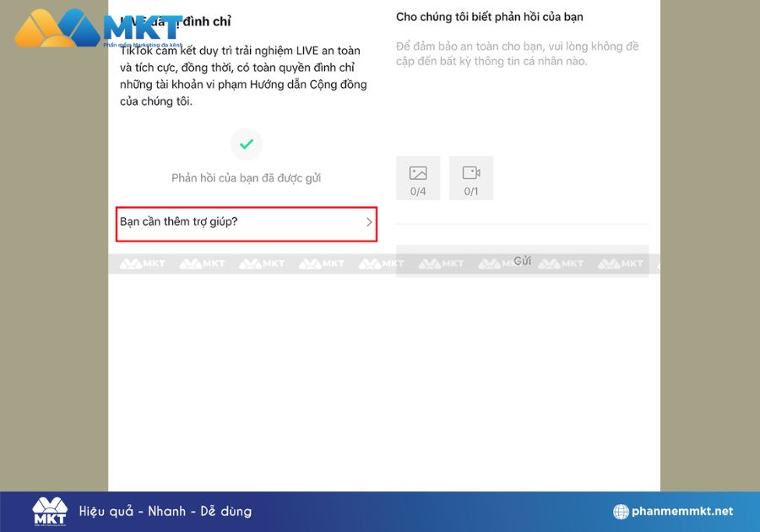
Task: Click the "0/4" photo counter label
Action: pyautogui.click(x=418, y=192)
